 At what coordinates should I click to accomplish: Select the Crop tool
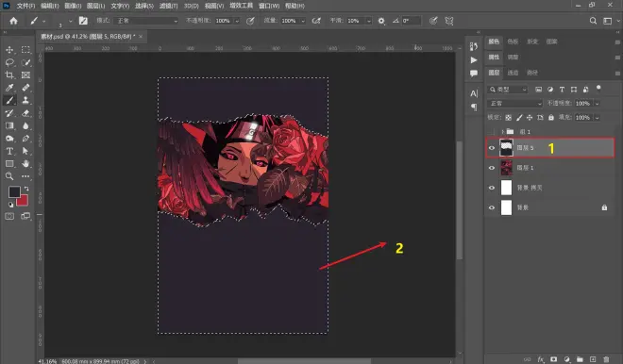coord(9,75)
